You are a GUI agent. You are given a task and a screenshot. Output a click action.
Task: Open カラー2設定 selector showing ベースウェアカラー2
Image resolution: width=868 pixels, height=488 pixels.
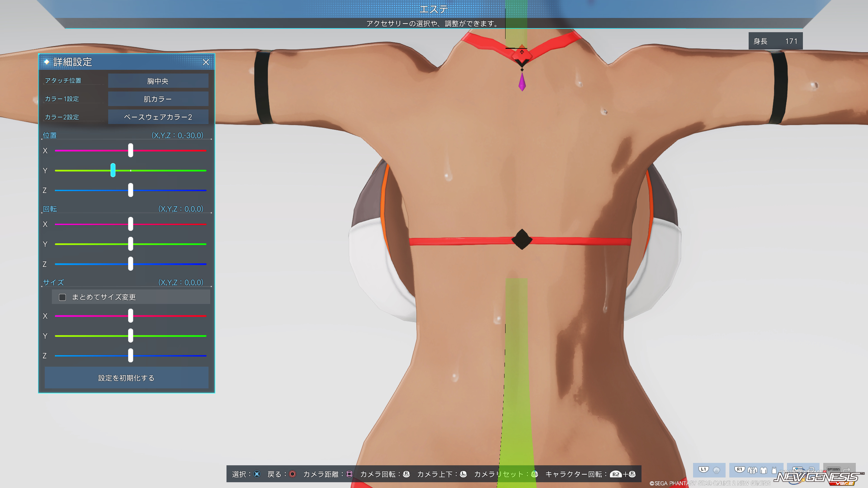(158, 117)
